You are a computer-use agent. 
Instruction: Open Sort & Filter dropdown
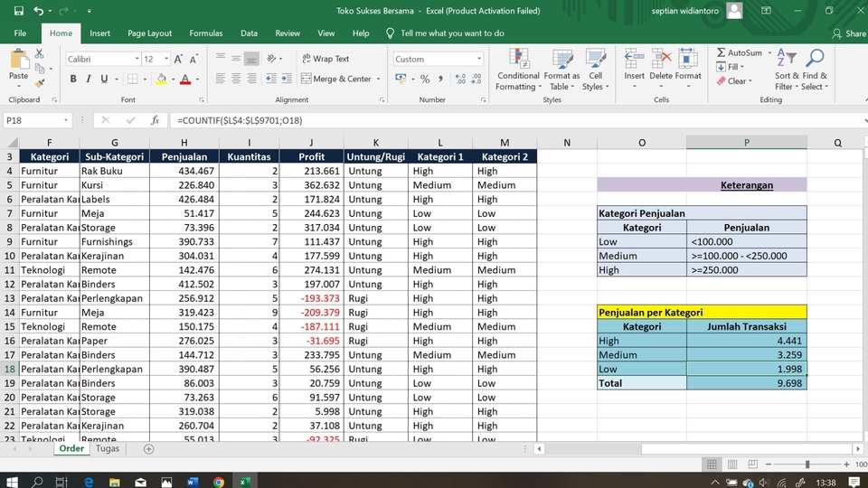point(787,70)
